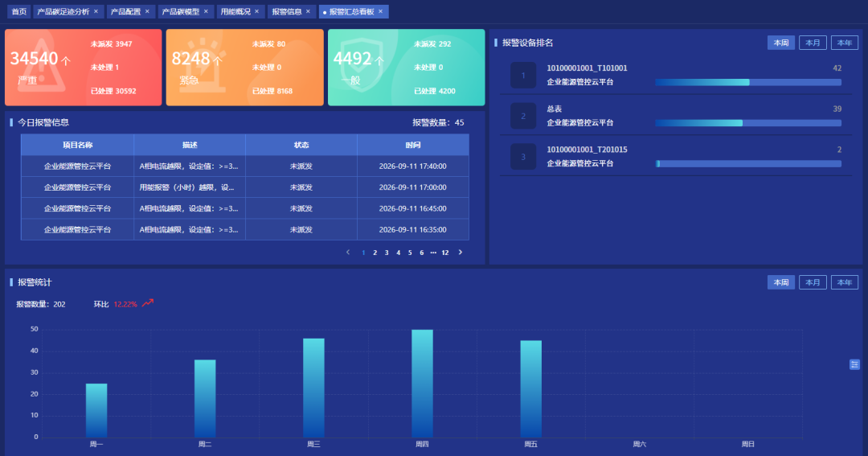Click 未派发 292 on the 一般 card

(432, 43)
